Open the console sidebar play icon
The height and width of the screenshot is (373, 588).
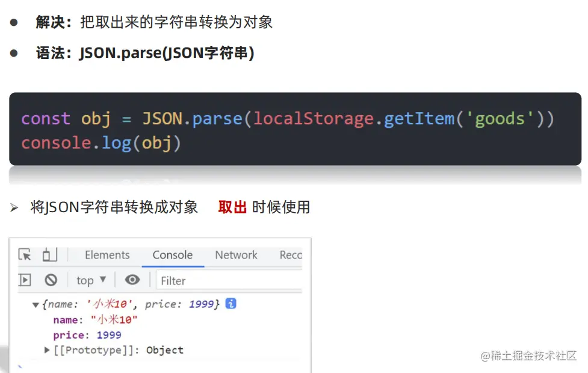(25, 280)
